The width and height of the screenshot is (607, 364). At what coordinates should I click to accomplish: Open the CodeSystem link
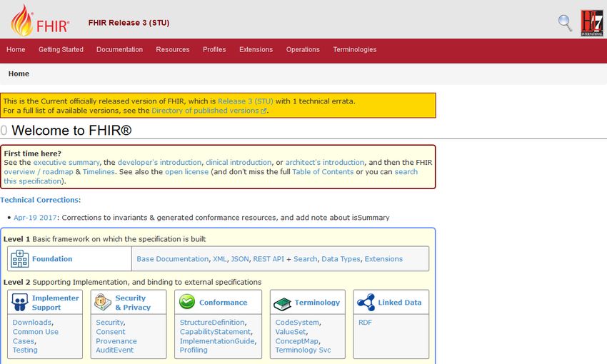pos(297,322)
